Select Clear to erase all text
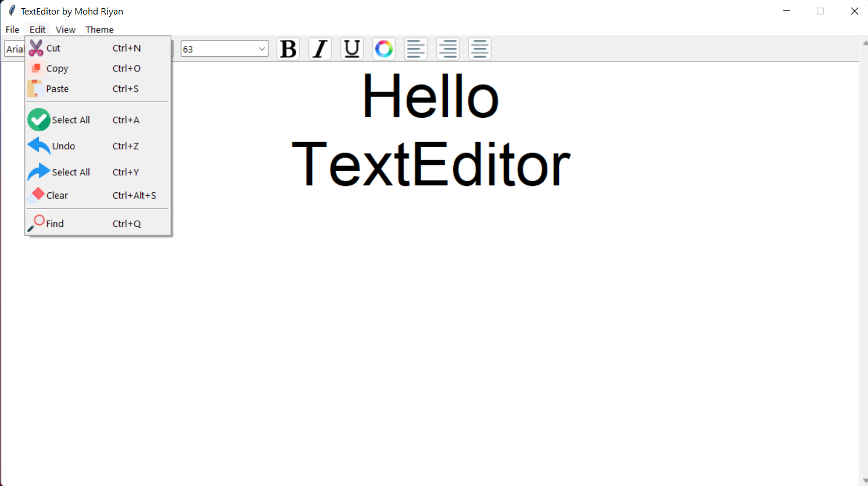 (x=58, y=195)
